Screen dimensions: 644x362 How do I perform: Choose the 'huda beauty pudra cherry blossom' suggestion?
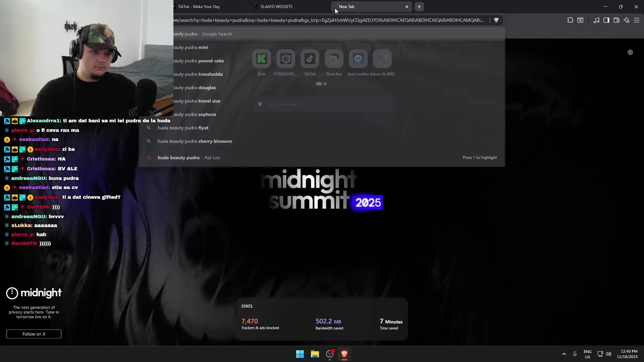point(322,141)
